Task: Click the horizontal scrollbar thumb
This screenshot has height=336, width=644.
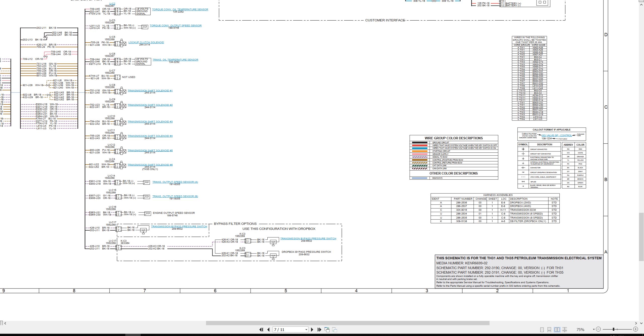Action: pyautogui.click(x=348, y=323)
